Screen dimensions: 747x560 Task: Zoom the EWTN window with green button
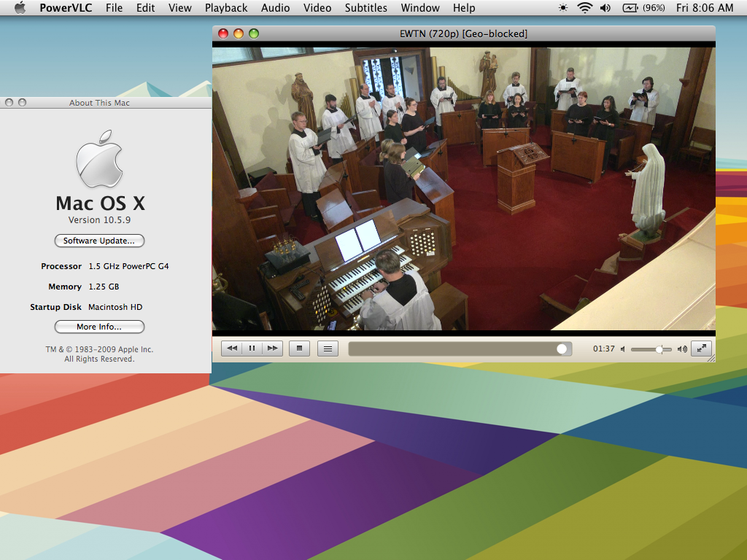click(x=254, y=34)
